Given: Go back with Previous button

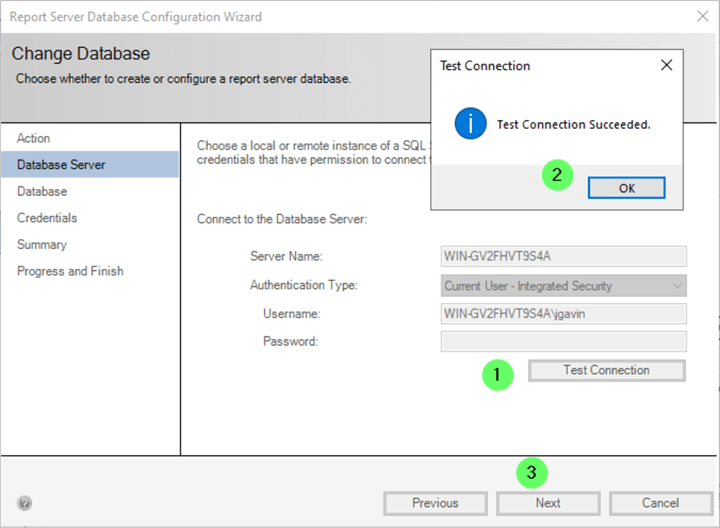Looking at the screenshot, I should [x=435, y=503].
